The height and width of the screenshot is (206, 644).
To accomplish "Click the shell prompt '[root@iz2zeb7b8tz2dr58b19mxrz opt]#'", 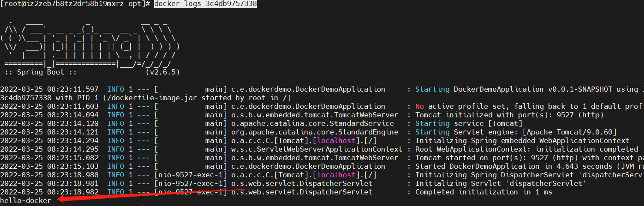I will pyautogui.click(x=75, y=4).
